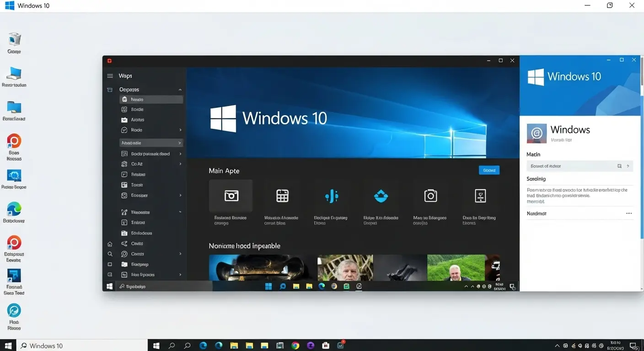This screenshot has height=351, width=644.
Task: Expand the Bode patmaalc fioed row arrow
Action: click(180, 154)
